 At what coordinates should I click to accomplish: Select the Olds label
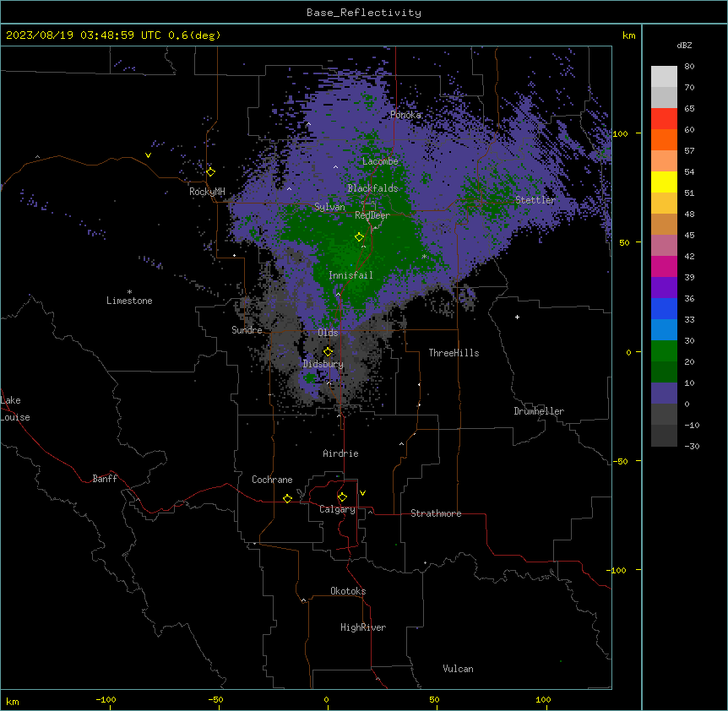tap(328, 333)
